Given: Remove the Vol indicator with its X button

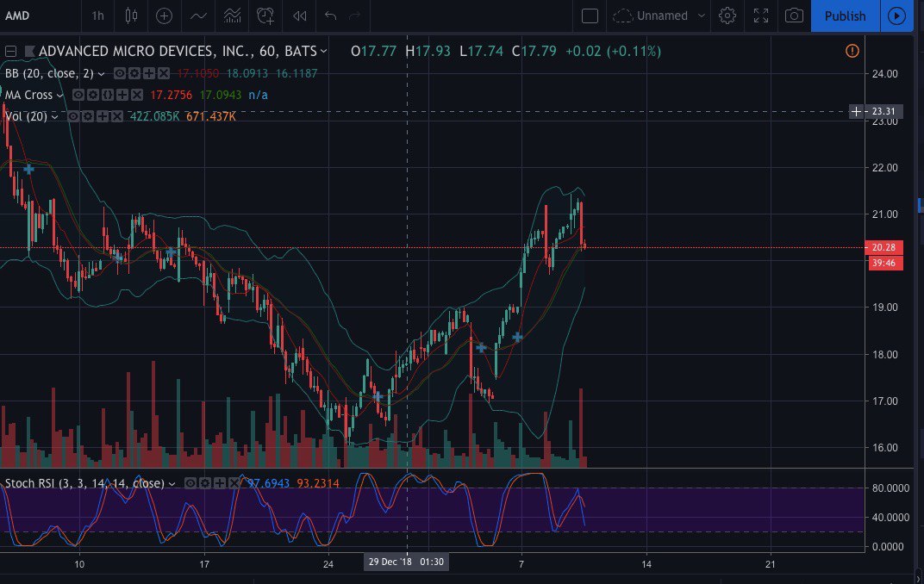Looking at the screenshot, I should pyautogui.click(x=116, y=116).
